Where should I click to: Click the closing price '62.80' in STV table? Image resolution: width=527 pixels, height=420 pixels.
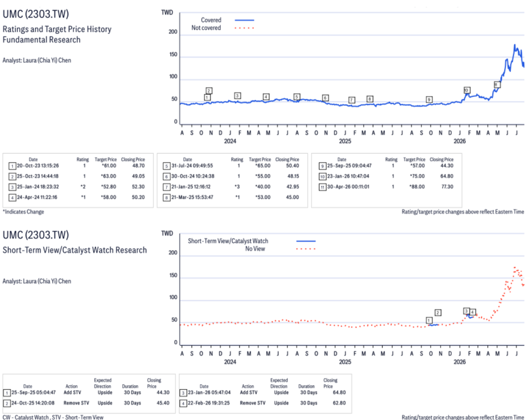tap(339, 403)
